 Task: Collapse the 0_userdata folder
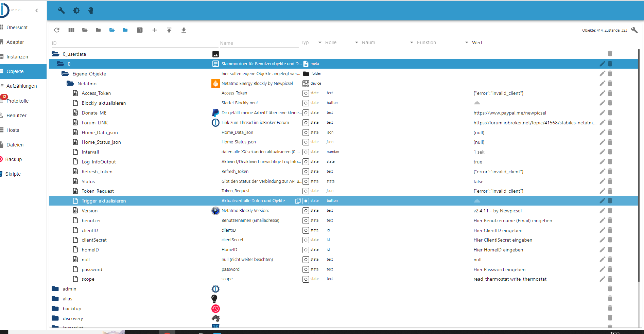[x=55, y=54]
